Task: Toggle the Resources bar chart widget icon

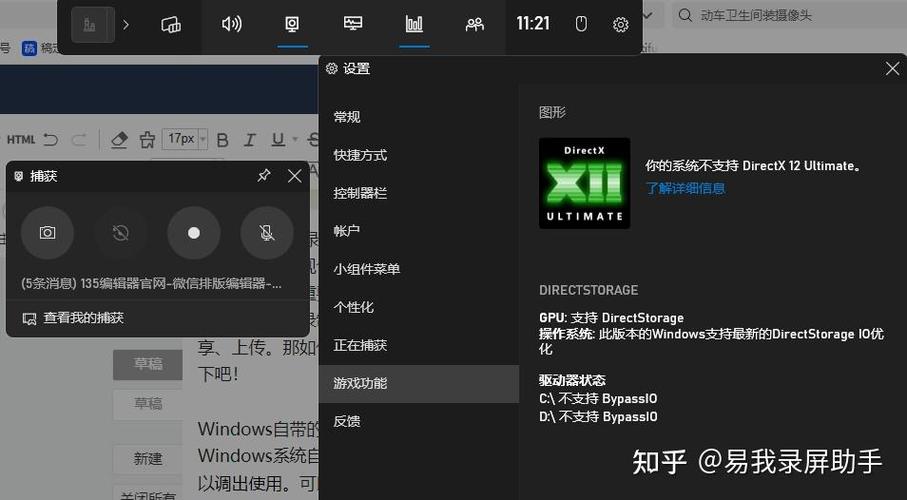Action: (x=414, y=24)
